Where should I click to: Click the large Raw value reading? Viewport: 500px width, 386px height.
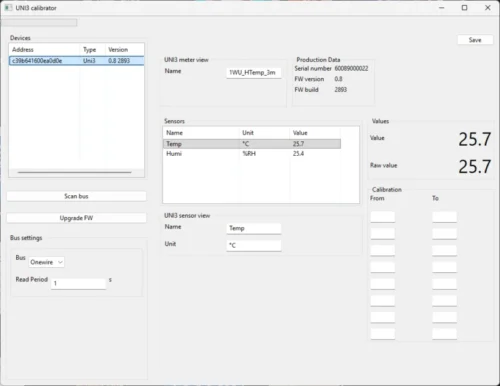tap(474, 166)
